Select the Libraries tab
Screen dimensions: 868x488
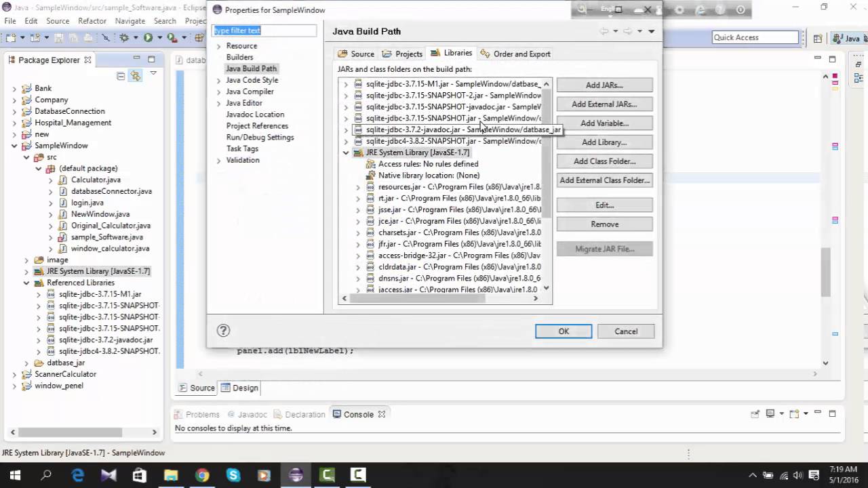452,53
